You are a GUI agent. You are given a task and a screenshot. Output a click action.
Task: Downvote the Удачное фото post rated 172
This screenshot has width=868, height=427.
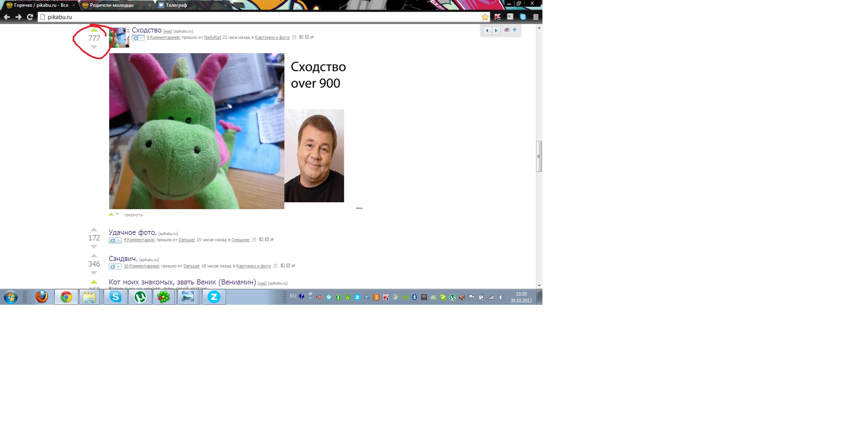pos(94,246)
